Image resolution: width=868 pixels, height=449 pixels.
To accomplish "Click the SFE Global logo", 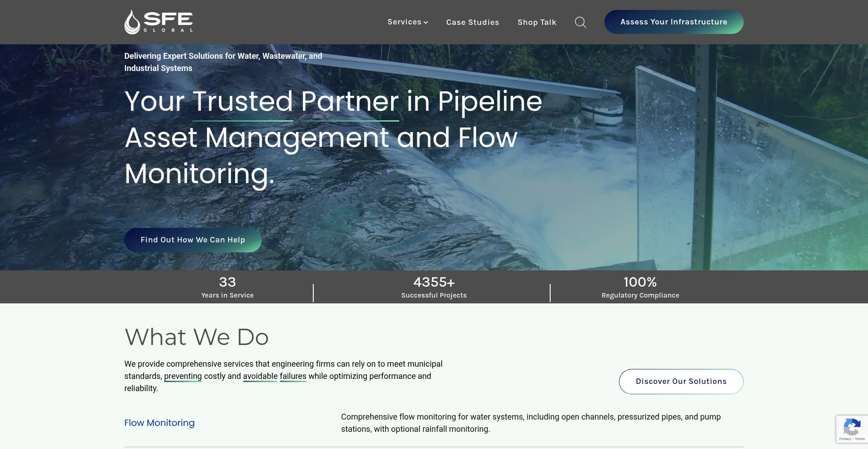I will pyautogui.click(x=158, y=22).
